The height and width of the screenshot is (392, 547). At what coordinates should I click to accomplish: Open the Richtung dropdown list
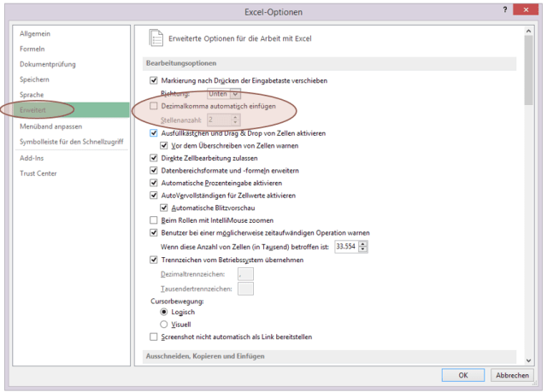click(x=235, y=93)
